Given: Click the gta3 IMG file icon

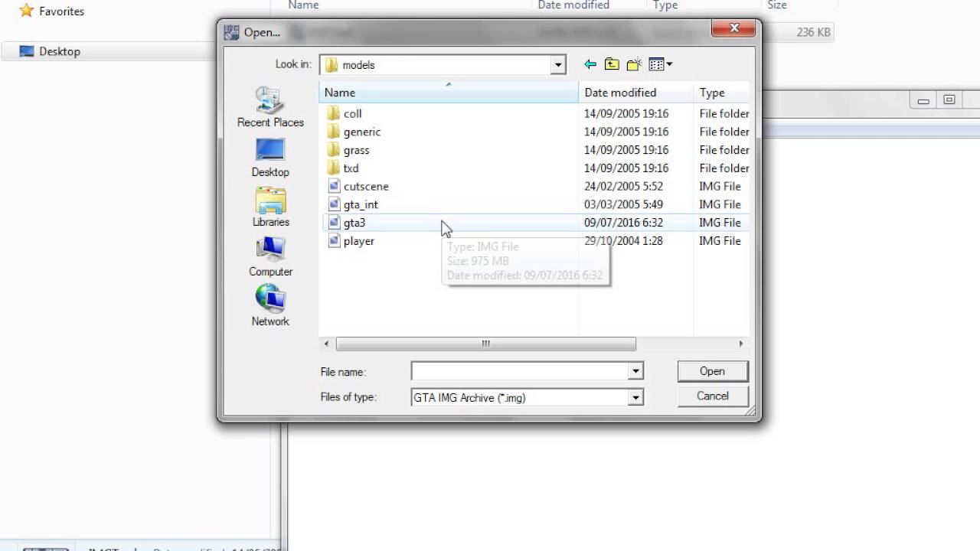Looking at the screenshot, I should coord(333,223).
